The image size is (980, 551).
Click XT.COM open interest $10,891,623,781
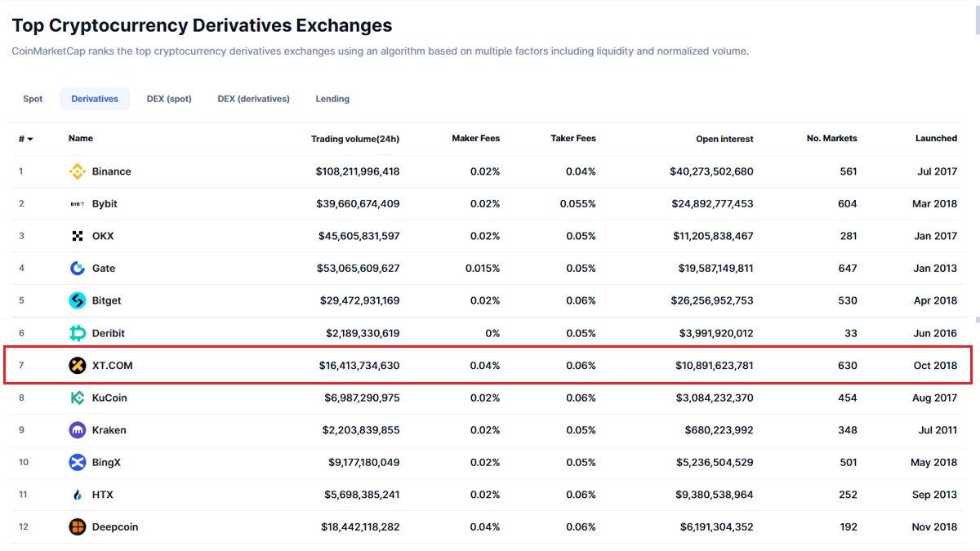(715, 366)
